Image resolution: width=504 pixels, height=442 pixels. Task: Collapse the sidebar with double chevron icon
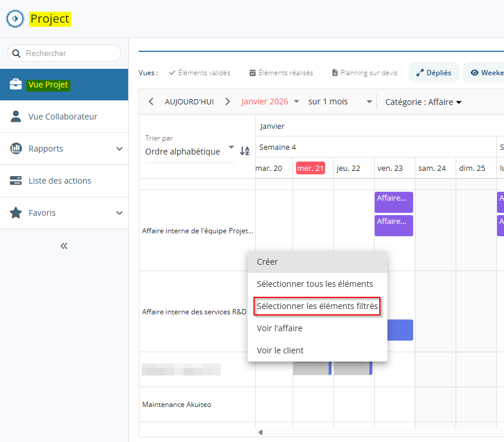point(64,246)
